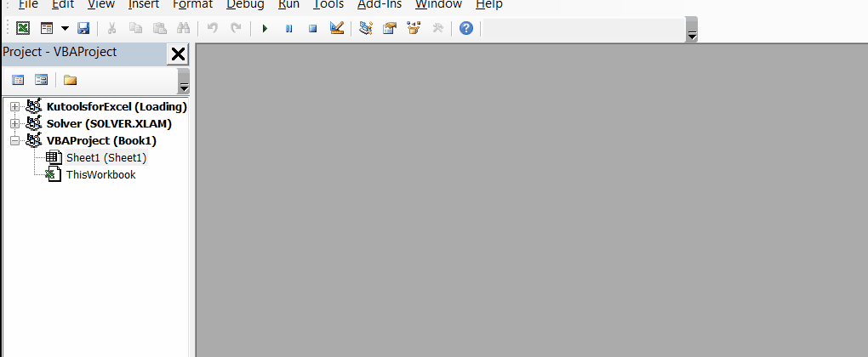
Task: Collapse the VBAProject (Book1) node
Action: coord(15,141)
